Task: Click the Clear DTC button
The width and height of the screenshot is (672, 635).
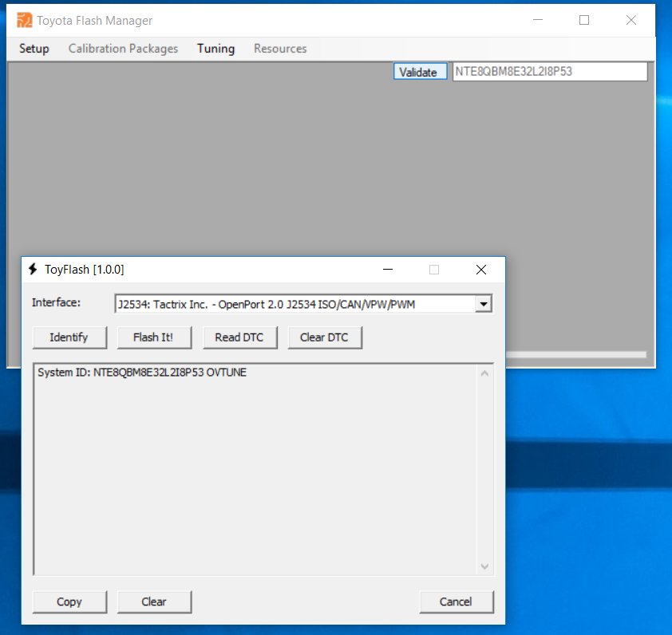Action: point(325,337)
